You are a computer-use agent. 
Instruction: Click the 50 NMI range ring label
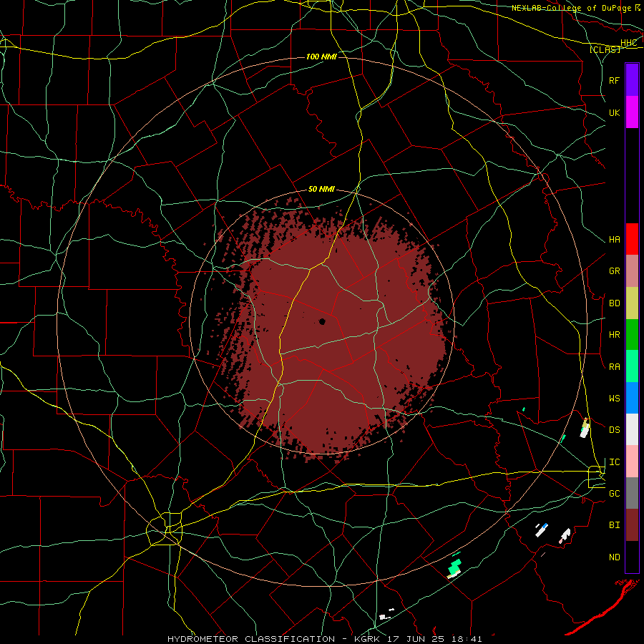pos(321,190)
